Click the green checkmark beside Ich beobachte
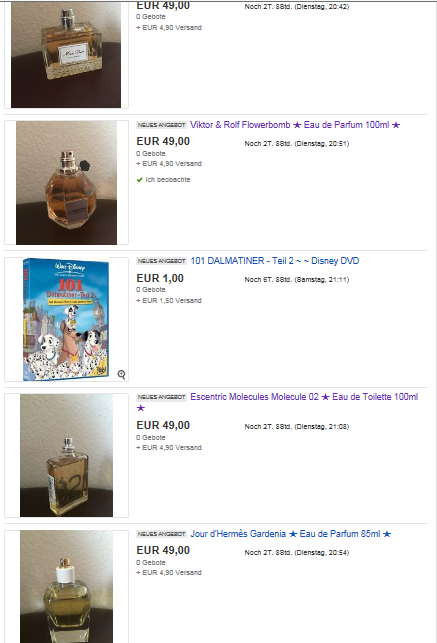The height and width of the screenshot is (643, 437). coord(139,180)
